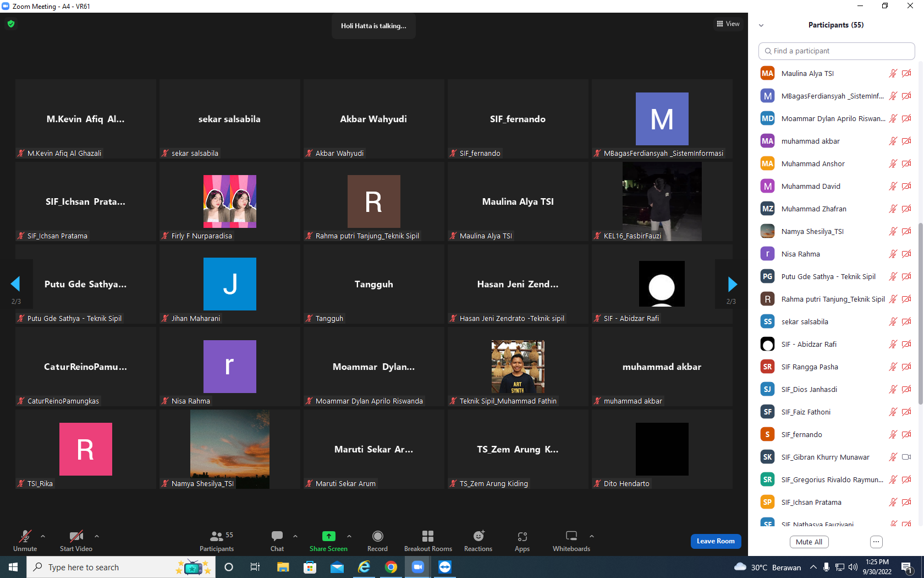924x578 pixels.
Task: Toggle the Participants panel button
Action: 217,541
